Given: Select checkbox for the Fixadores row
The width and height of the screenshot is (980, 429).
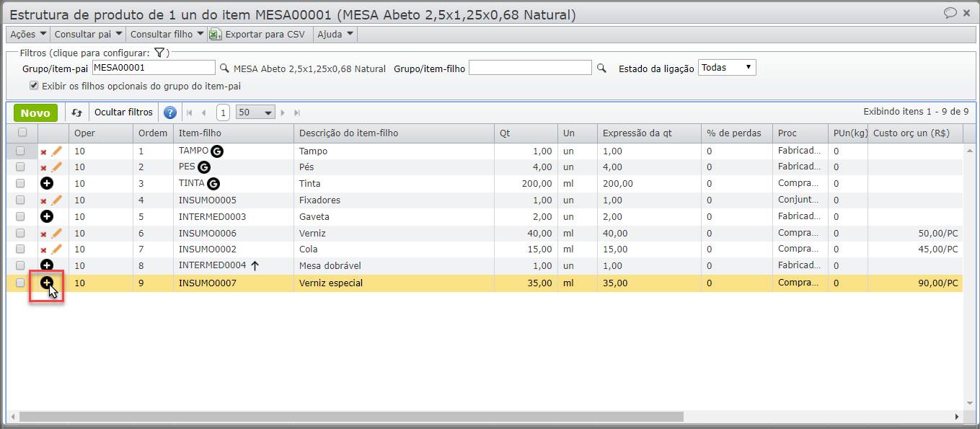Looking at the screenshot, I should (21, 200).
